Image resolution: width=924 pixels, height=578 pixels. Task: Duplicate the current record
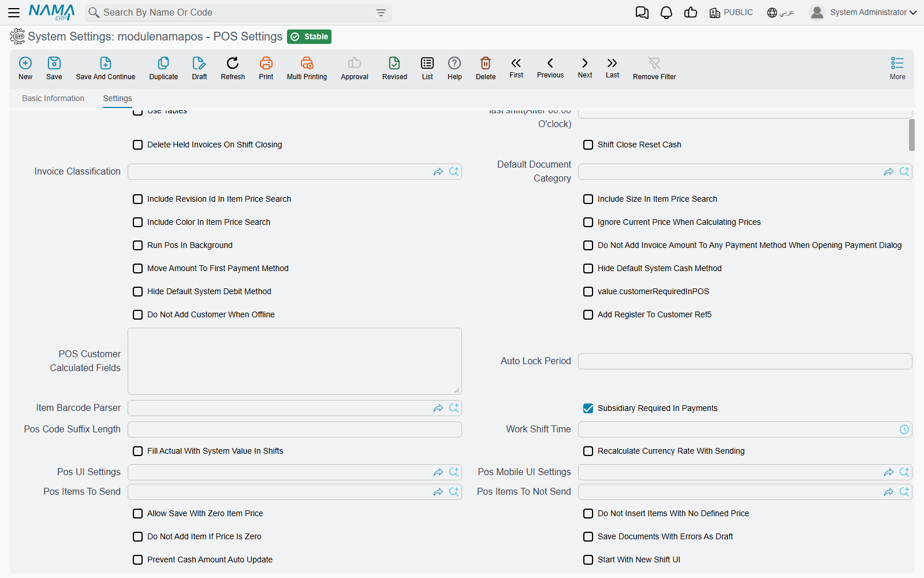(163, 68)
